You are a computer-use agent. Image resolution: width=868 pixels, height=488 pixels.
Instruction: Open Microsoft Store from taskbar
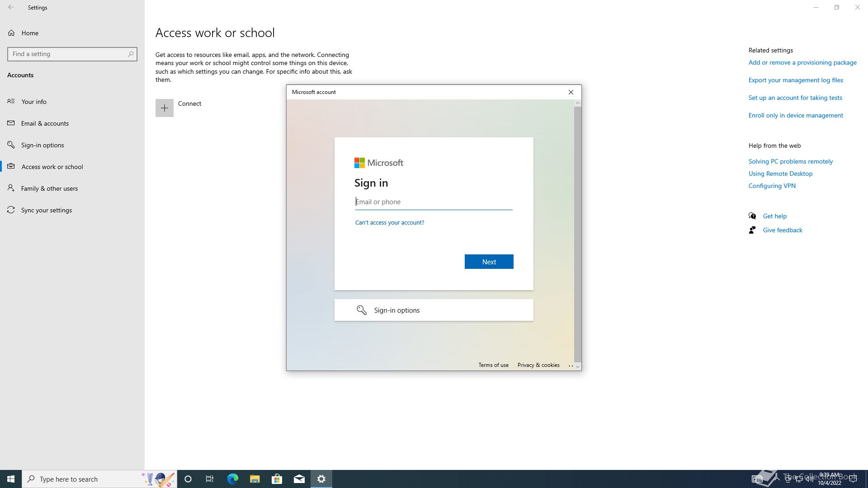[277, 479]
